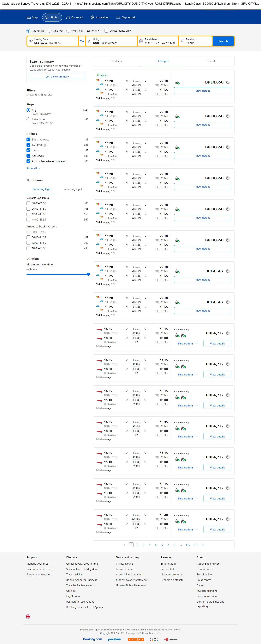Open the Airport taxis section

[126, 17]
